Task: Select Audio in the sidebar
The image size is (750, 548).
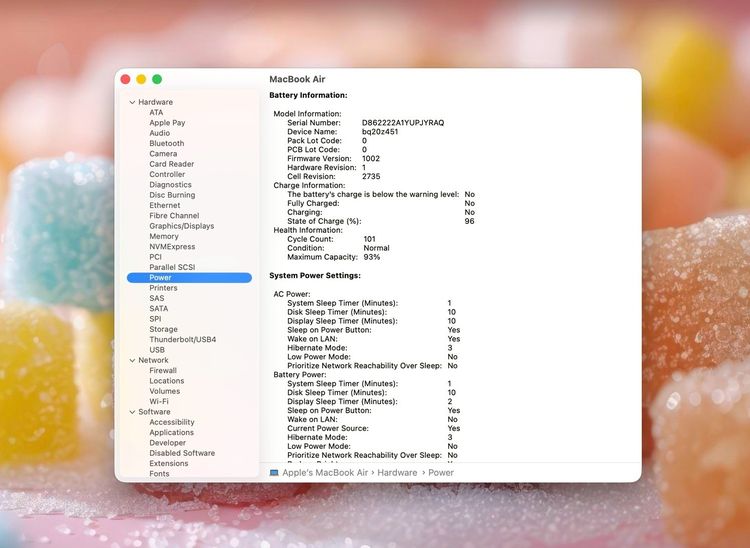Action: (159, 133)
